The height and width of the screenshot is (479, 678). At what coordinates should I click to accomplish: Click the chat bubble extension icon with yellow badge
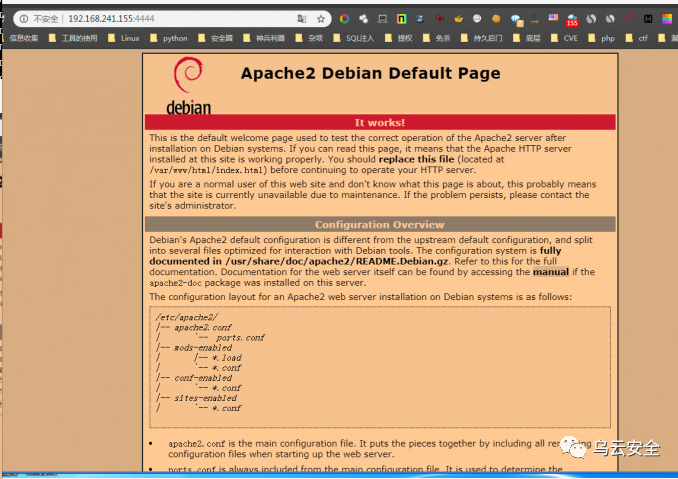(x=516, y=19)
